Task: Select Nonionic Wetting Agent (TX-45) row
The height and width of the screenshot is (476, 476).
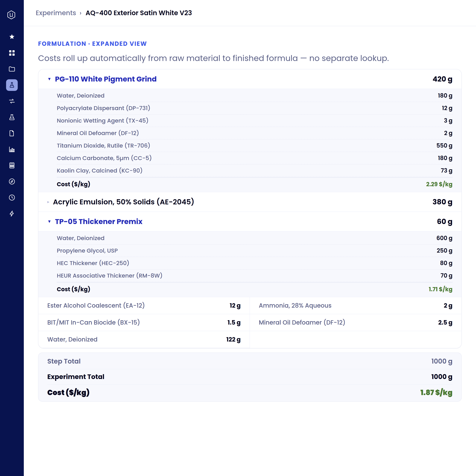Action: 255,121
